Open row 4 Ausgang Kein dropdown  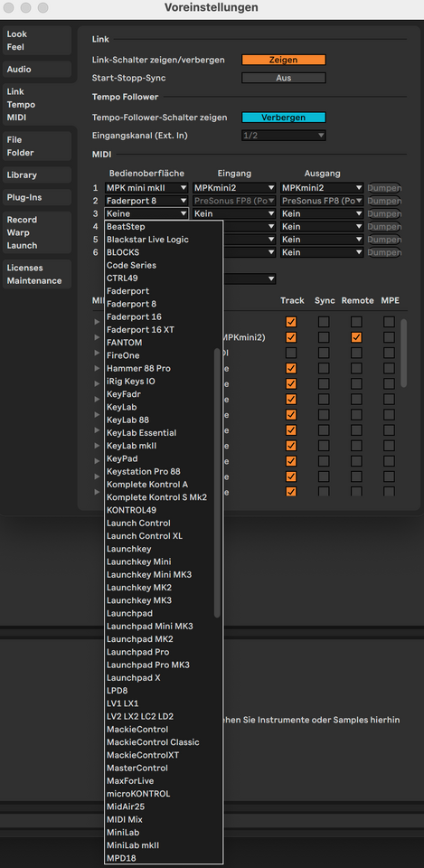point(322,226)
